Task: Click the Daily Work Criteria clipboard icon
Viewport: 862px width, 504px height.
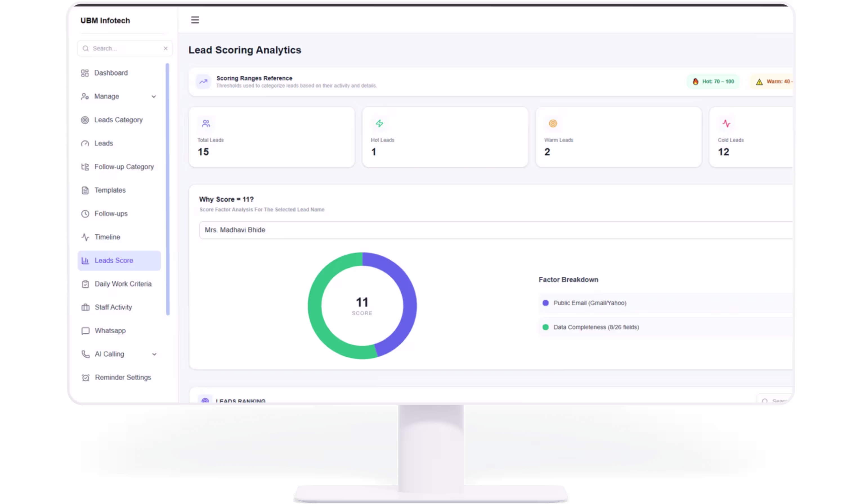Action: pos(86,284)
